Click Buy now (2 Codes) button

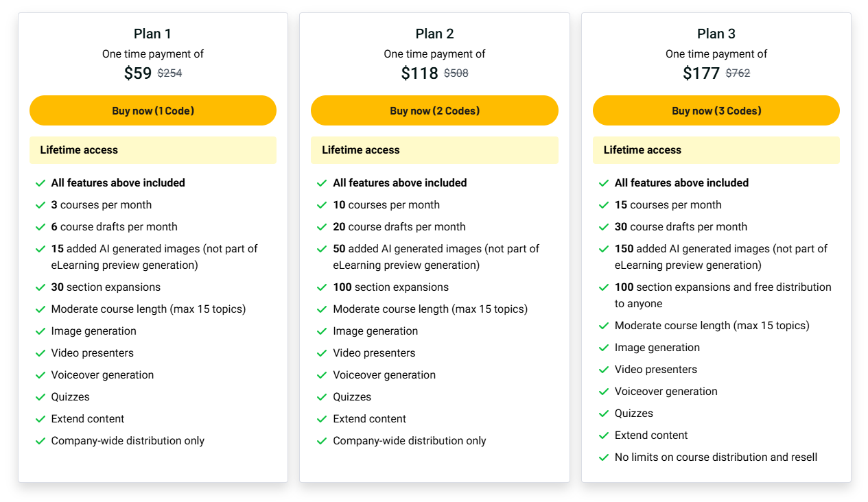(x=434, y=110)
